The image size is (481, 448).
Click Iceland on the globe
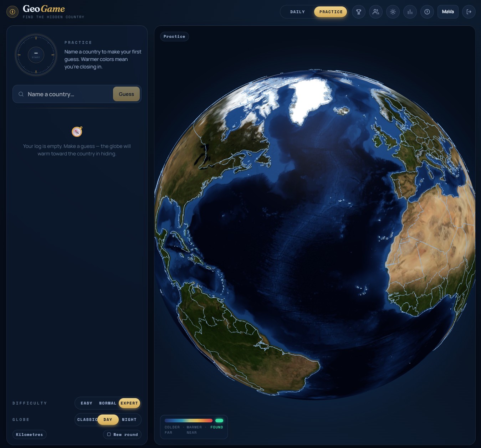(x=342, y=110)
